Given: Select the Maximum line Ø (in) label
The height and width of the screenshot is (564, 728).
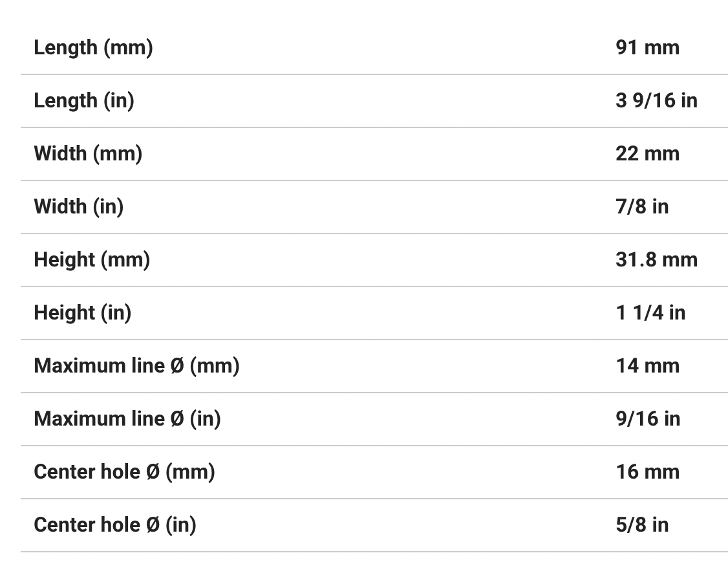Looking at the screenshot, I should pos(127,418).
